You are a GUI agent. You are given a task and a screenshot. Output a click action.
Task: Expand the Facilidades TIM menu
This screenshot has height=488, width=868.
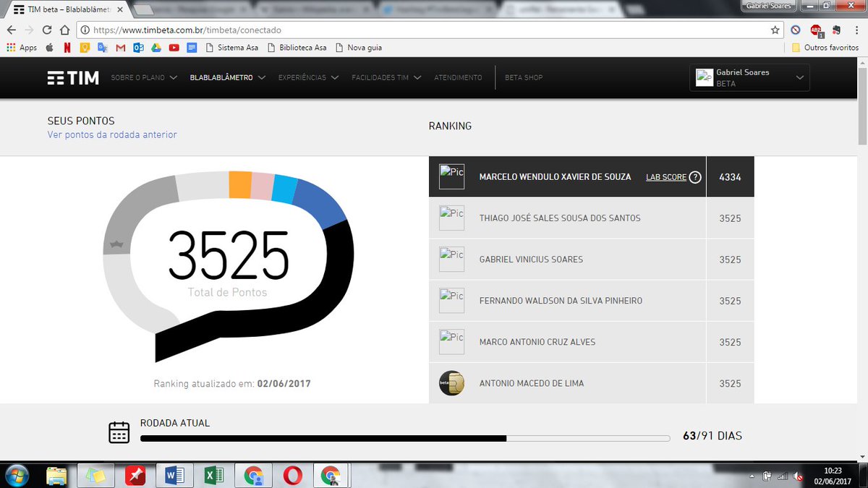(x=387, y=77)
